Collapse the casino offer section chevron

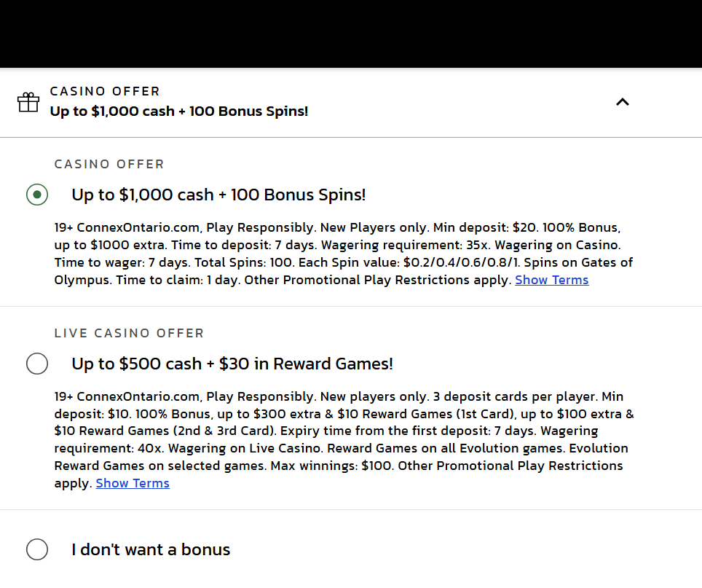click(x=622, y=102)
